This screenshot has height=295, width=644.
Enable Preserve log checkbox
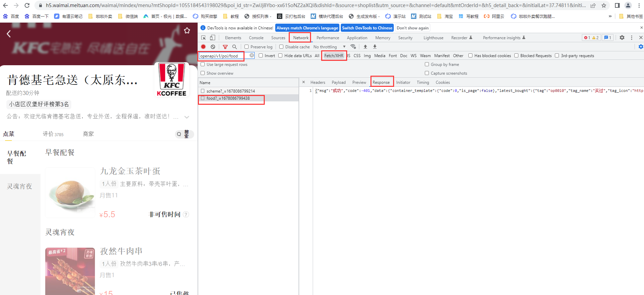click(247, 47)
